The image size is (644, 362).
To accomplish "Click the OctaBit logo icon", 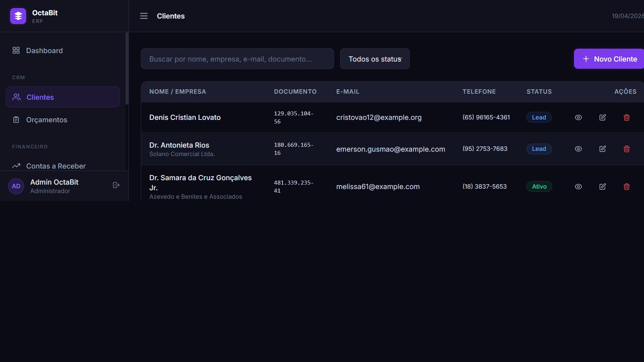I will click(x=18, y=16).
